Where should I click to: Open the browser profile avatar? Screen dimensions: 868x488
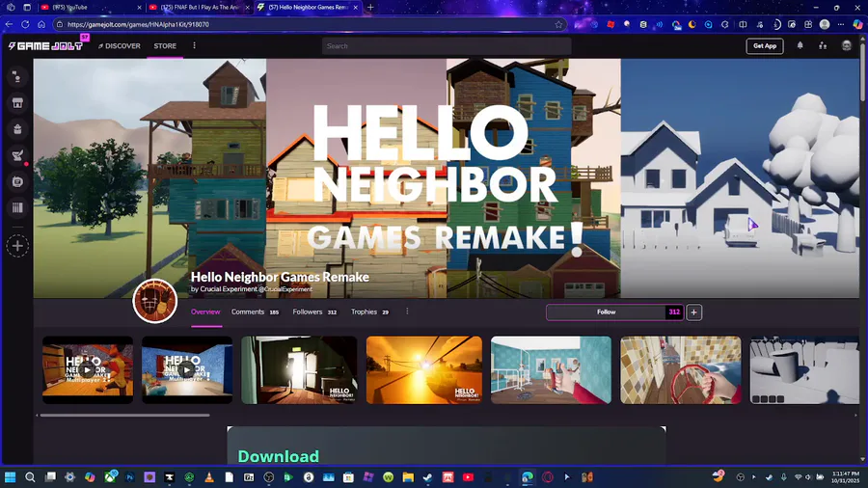[x=825, y=24]
